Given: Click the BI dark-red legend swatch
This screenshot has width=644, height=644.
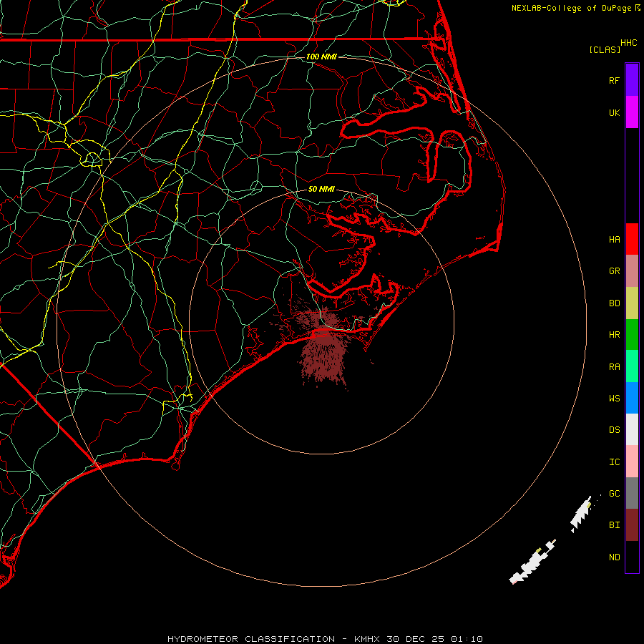Looking at the screenshot, I should pos(632,525).
